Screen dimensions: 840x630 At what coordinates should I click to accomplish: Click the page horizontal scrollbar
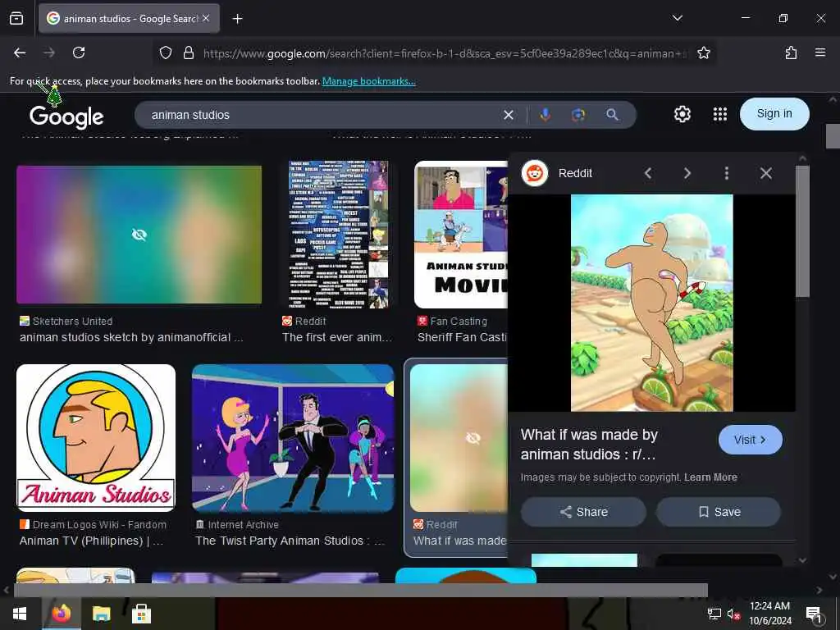click(x=361, y=591)
